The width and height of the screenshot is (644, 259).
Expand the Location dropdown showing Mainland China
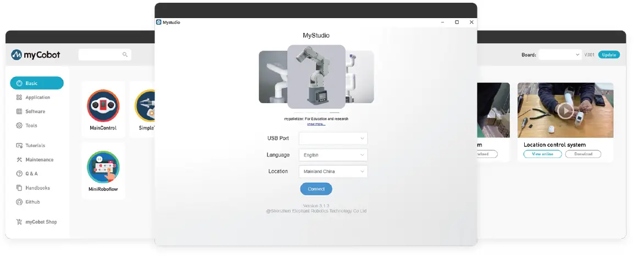333,171
